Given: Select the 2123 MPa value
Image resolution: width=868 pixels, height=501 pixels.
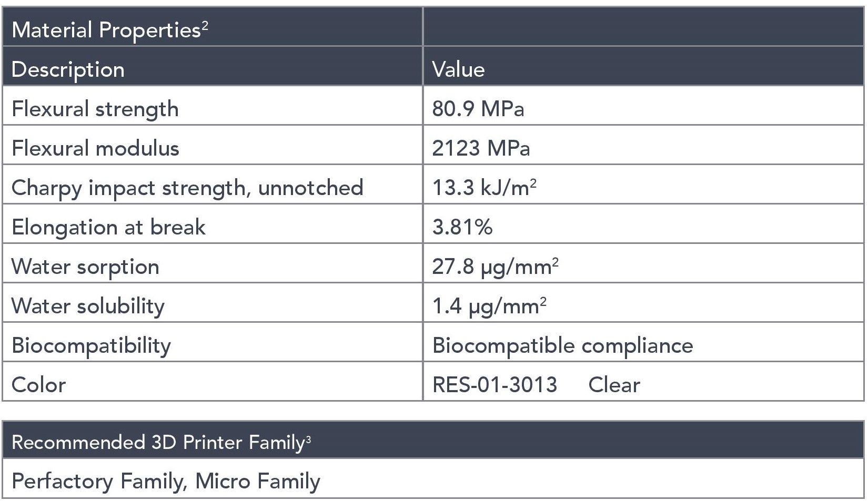Looking at the screenshot, I should [x=481, y=148].
